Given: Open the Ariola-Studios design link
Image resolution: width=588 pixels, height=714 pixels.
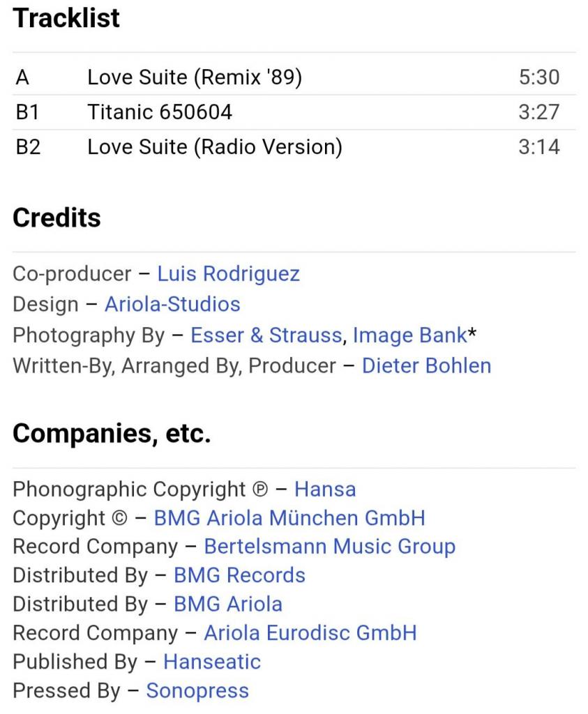Looking at the screenshot, I should (172, 304).
